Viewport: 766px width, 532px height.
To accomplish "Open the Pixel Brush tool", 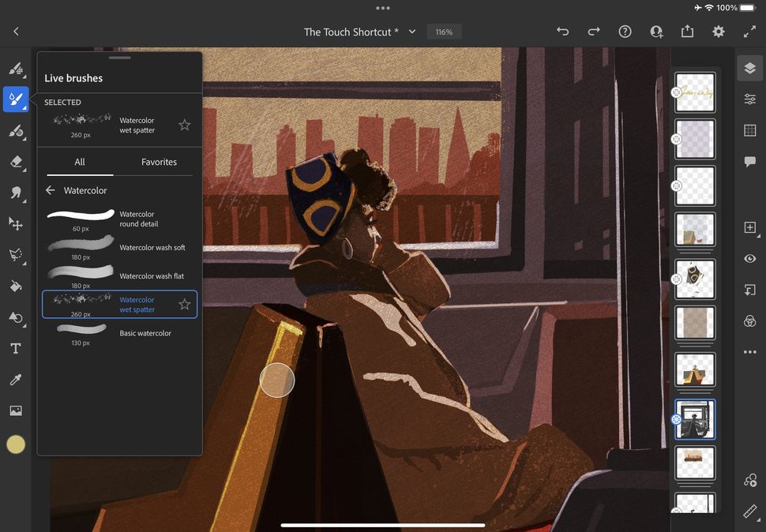I will coord(16,69).
